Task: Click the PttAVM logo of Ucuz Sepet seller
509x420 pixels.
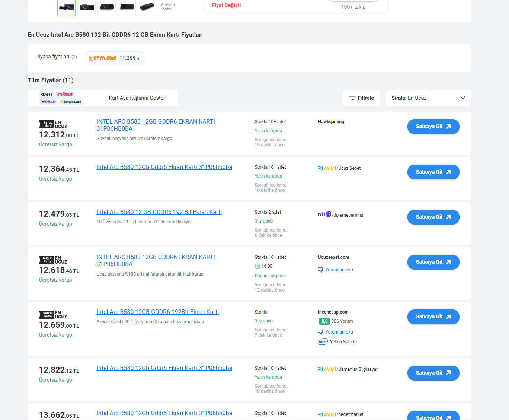Action: (327, 168)
